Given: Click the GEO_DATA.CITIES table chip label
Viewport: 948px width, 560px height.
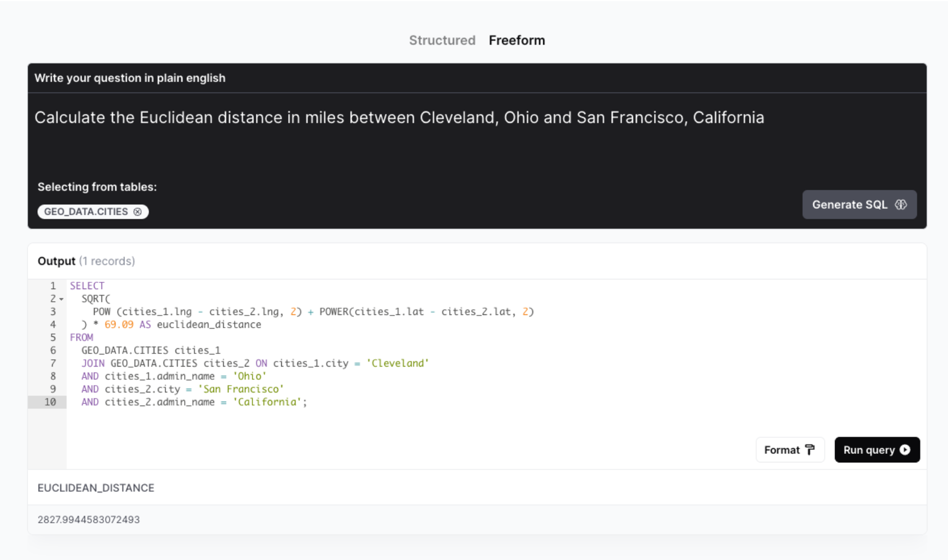Looking at the screenshot, I should tap(87, 211).
